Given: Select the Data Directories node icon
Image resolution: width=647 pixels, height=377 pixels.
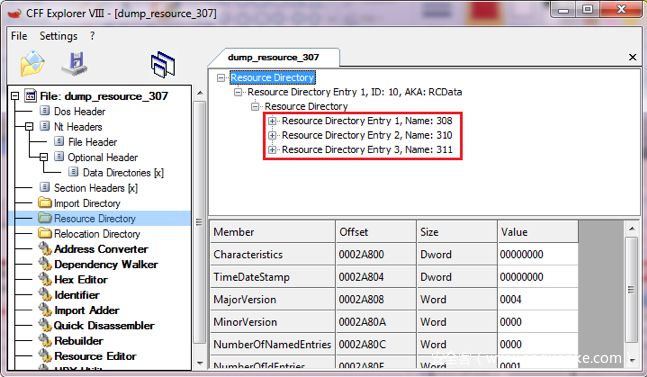Looking at the screenshot, I should coord(73,172).
